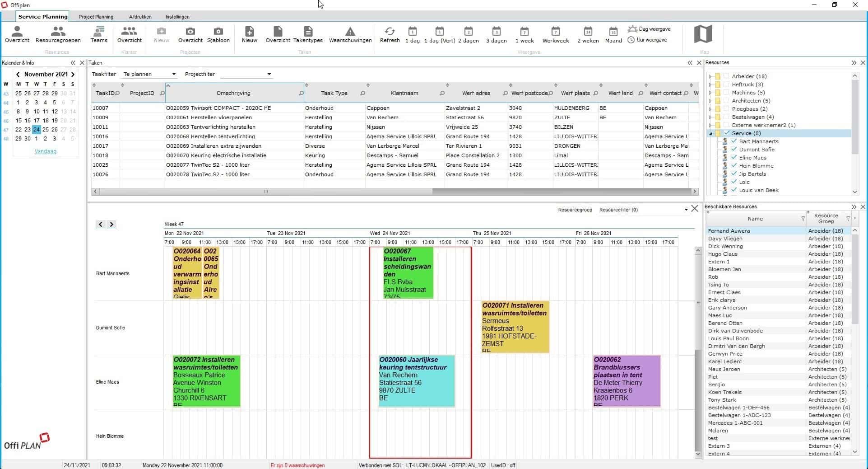Viewport: 868px width, 469px height.
Task: Sort by Omschrijving column header
Action: (x=235, y=93)
